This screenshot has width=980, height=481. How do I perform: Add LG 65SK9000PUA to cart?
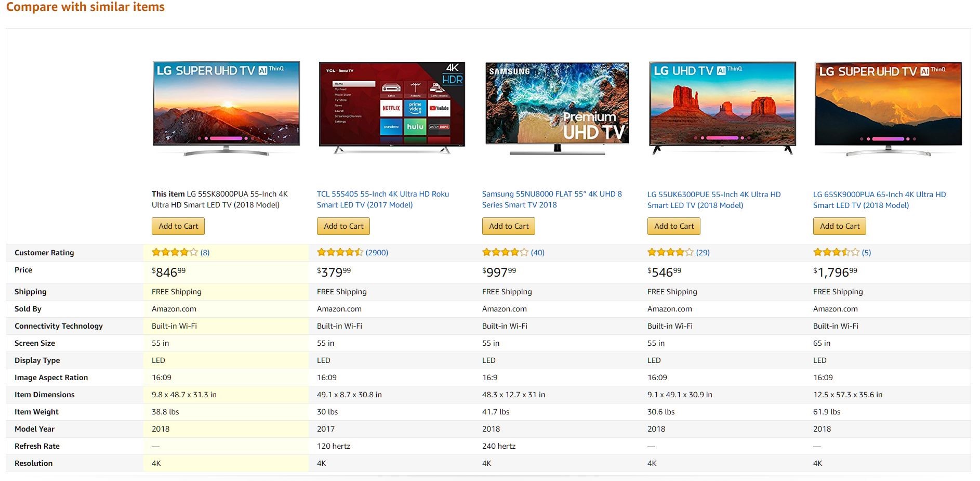pyautogui.click(x=840, y=226)
